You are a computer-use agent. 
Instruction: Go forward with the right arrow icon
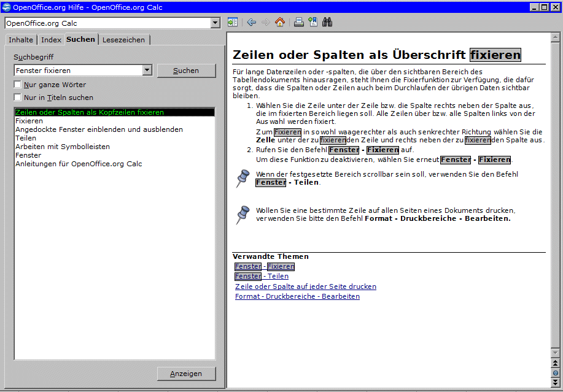(265, 22)
